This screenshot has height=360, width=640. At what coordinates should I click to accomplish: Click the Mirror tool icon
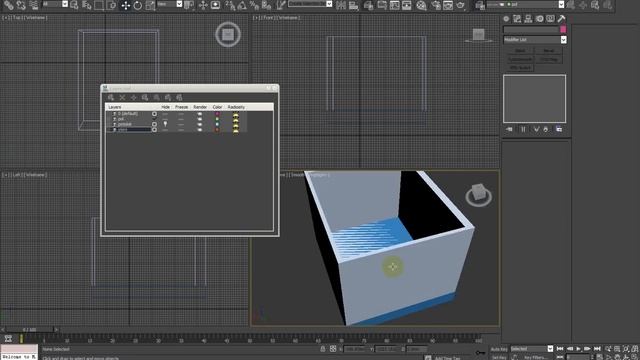pyautogui.click(x=341, y=5)
